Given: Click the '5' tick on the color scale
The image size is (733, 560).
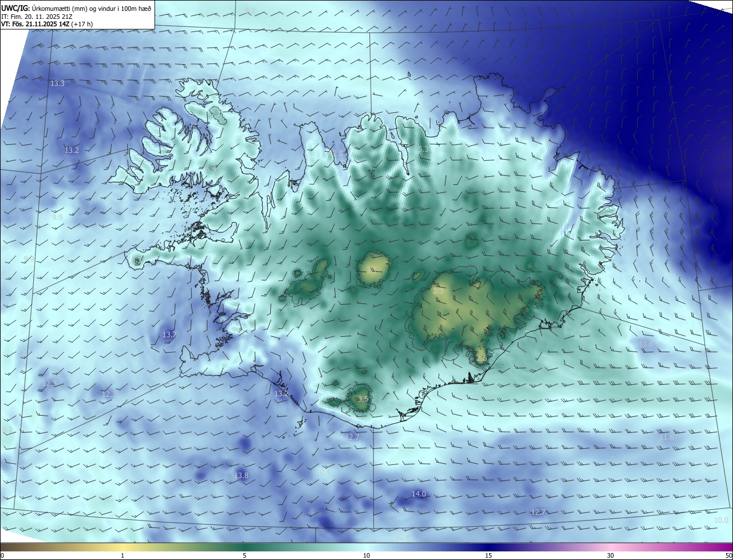Looking at the screenshot, I should [x=245, y=555].
